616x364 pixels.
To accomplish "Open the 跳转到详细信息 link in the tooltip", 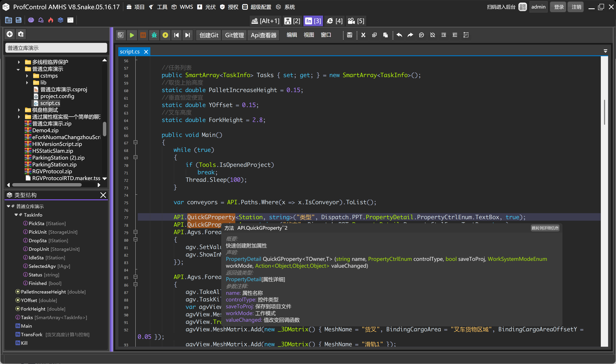I will (545, 228).
